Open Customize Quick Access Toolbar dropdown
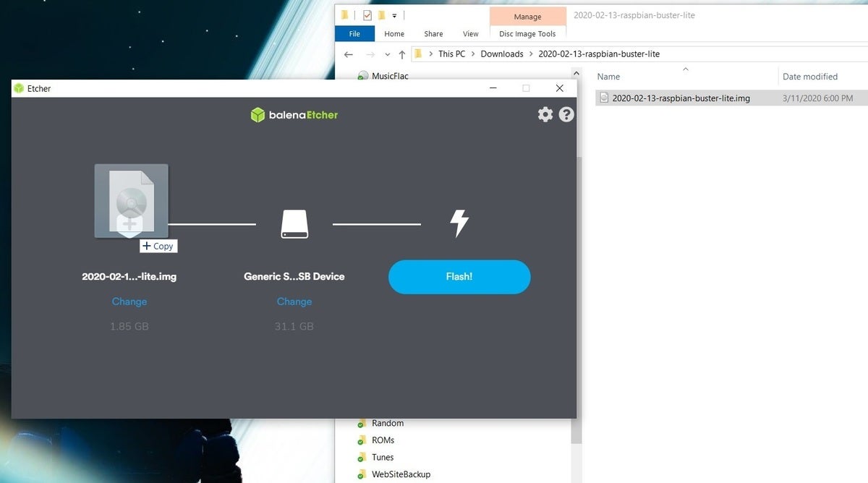Screen dimensions: 868x483 click(394, 15)
